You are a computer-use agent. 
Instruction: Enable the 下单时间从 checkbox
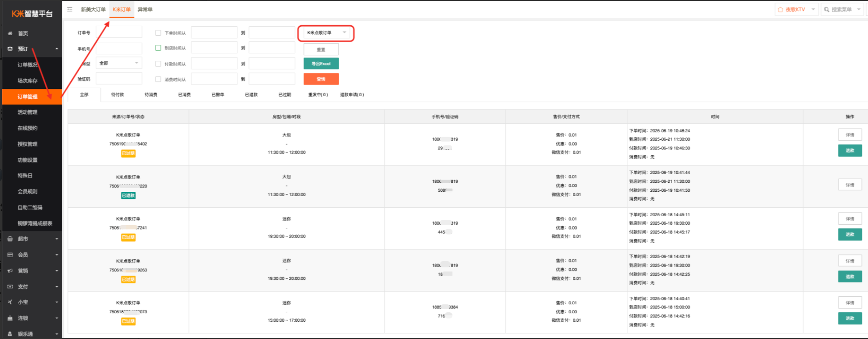coord(158,33)
